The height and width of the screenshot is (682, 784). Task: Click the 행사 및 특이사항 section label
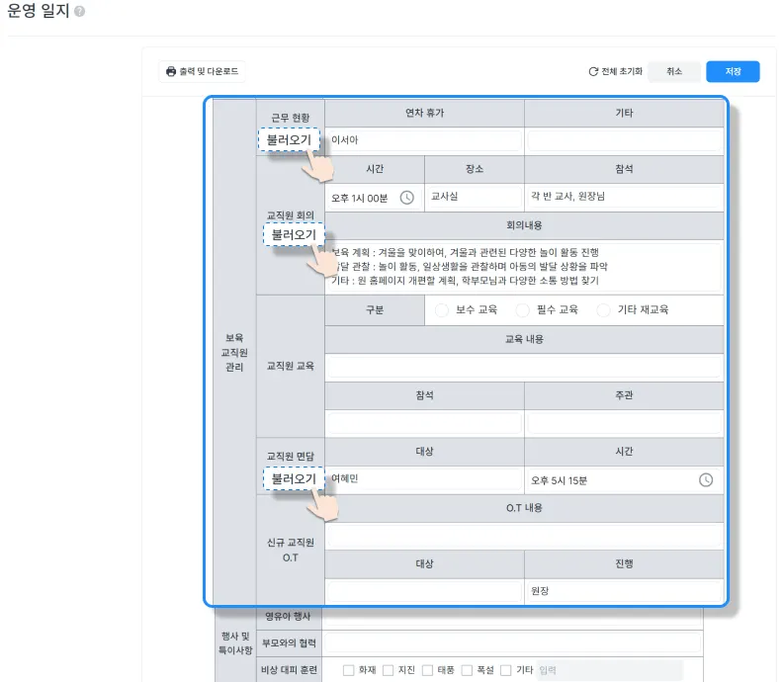235,643
